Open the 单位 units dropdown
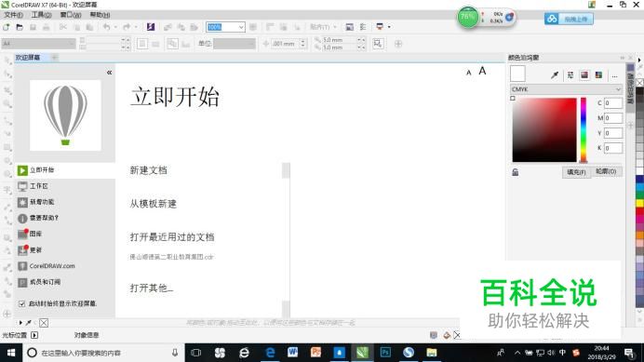644x362 pixels. 235,44
